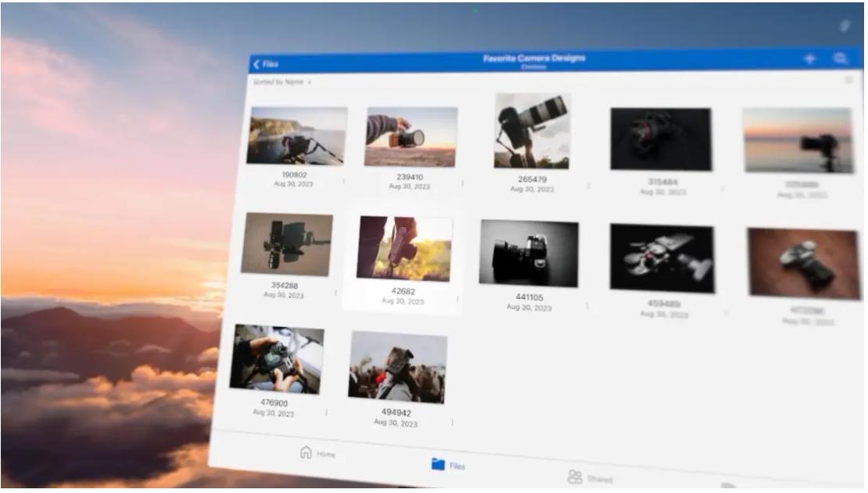Screen dimensions: 868x493
Task: Click the Aug 30, 2023 date under 354288
Action: coord(283,295)
